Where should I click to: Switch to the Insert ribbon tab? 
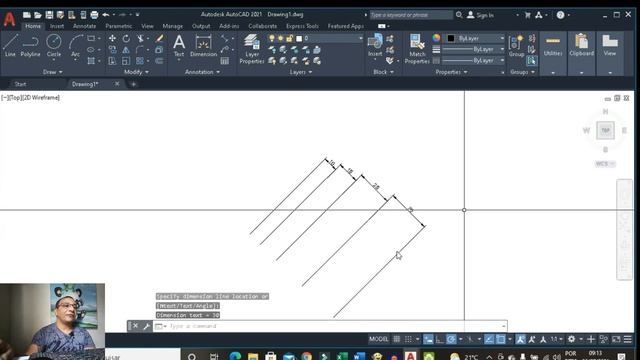[x=57, y=26]
